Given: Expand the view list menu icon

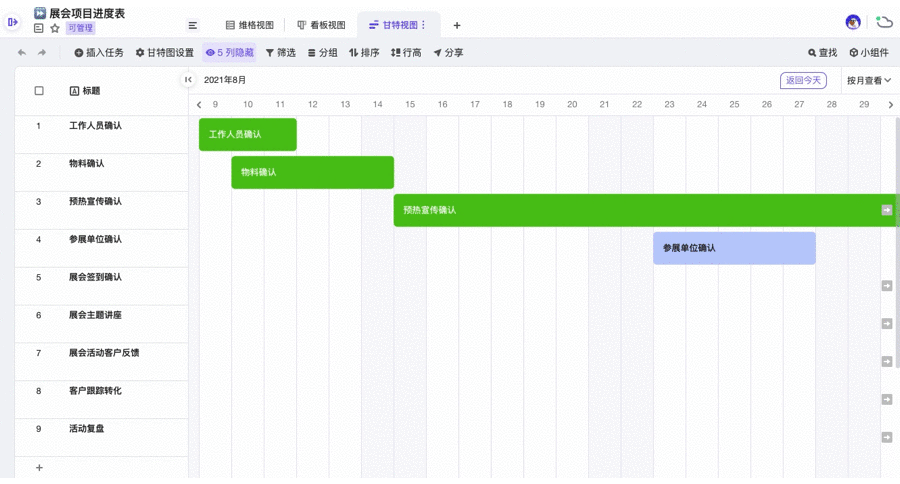Looking at the screenshot, I should point(193,25).
